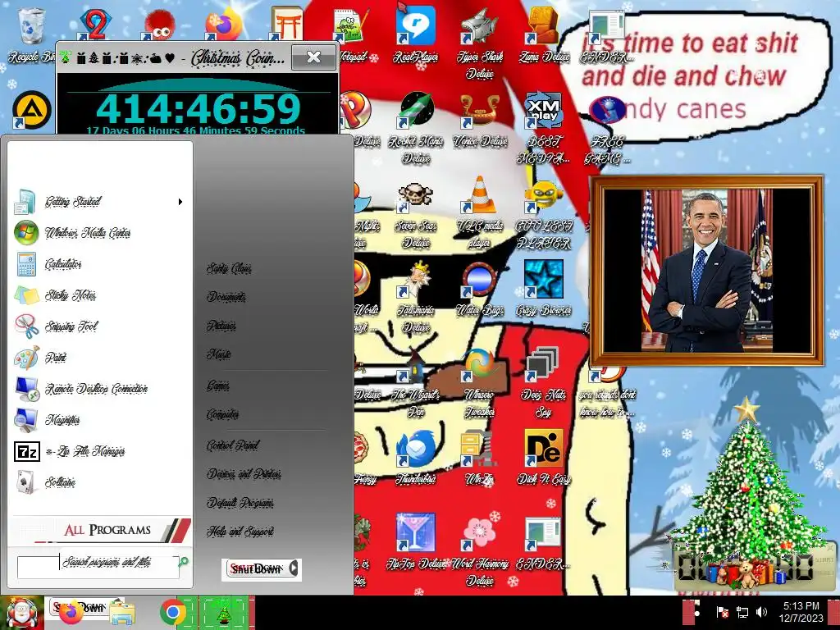Open the Action Center flag in tray
This screenshot has height=630, width=840.
[x=722, y=612]
